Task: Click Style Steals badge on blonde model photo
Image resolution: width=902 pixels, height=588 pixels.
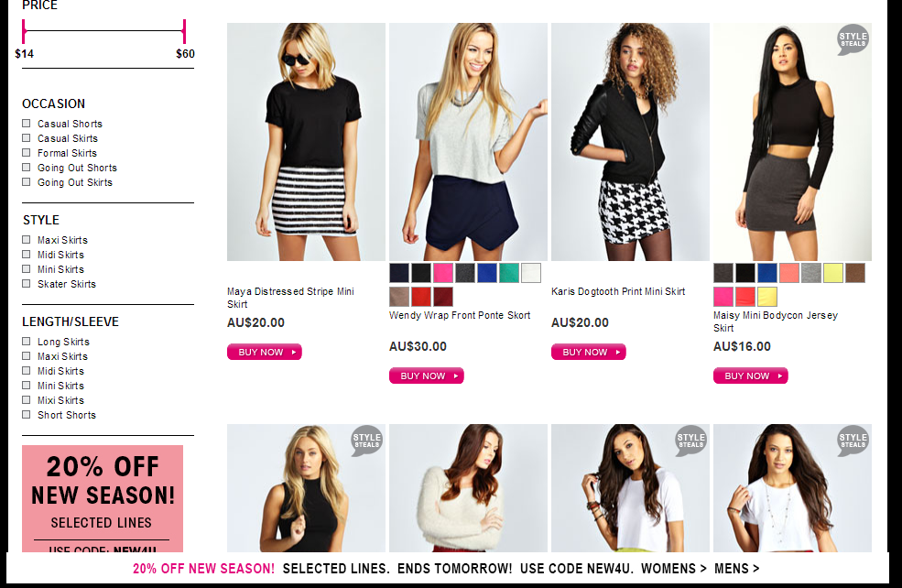Action: coord(366,441)
